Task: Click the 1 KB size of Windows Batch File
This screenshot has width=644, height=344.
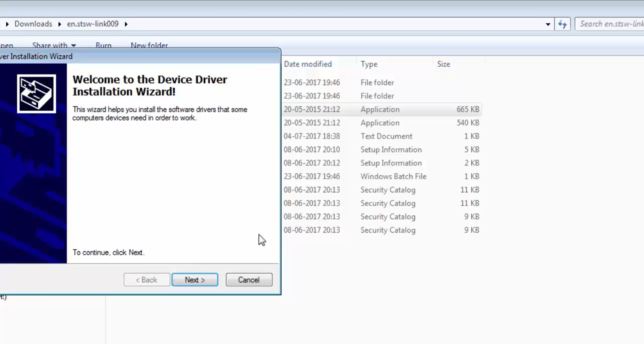Action: [x=472, y=177]
